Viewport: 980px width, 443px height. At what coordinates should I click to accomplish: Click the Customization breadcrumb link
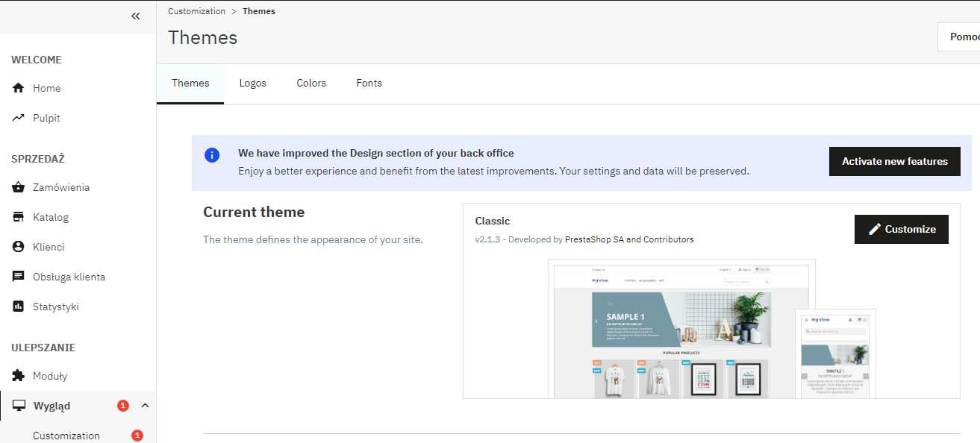pos(196,11)
